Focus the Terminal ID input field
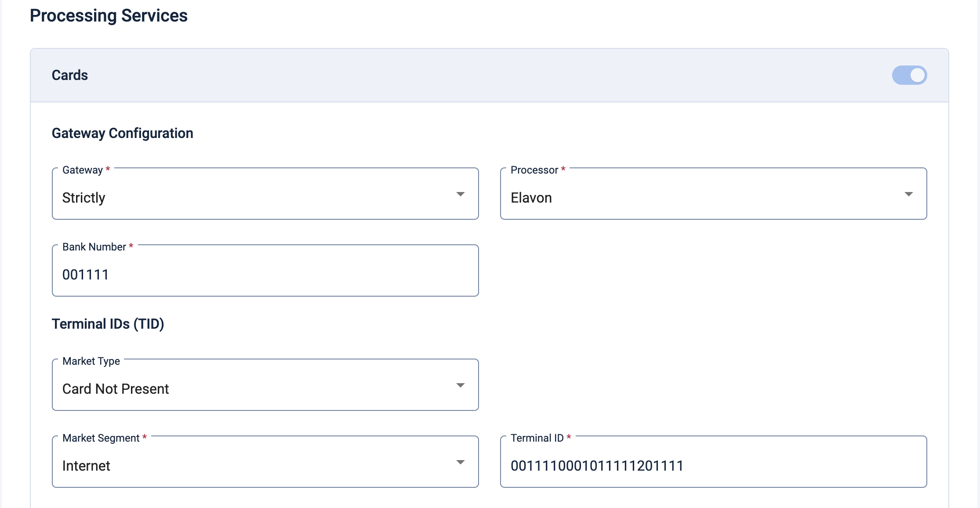 coord(713,465)
